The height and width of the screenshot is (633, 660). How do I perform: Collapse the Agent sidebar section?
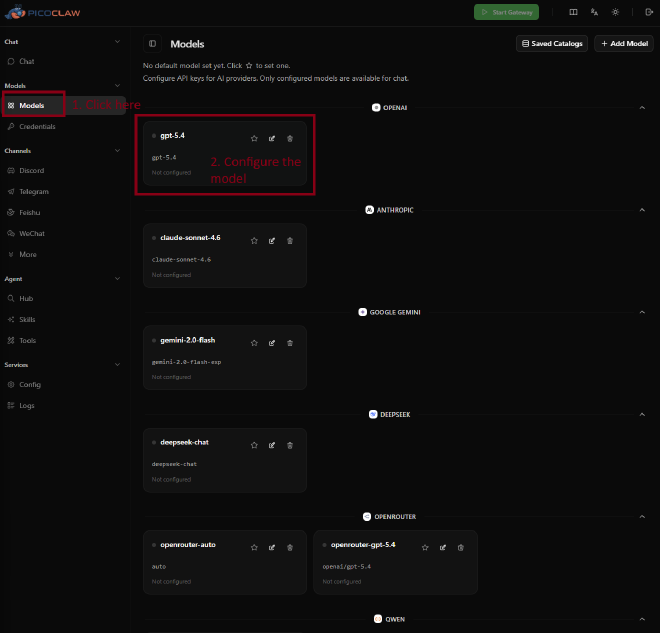coord(117,279)
